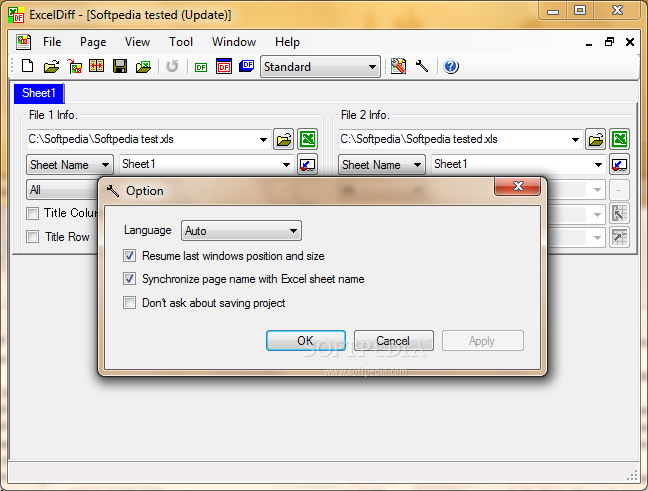Open the File menu
The image size is (648, 491).
[x=52, y=42]
